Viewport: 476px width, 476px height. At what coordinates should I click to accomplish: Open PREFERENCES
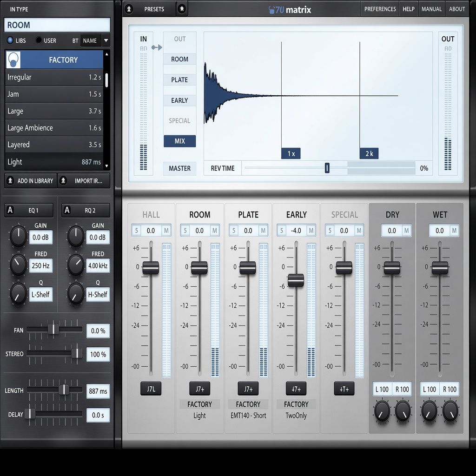pos(380,9)
